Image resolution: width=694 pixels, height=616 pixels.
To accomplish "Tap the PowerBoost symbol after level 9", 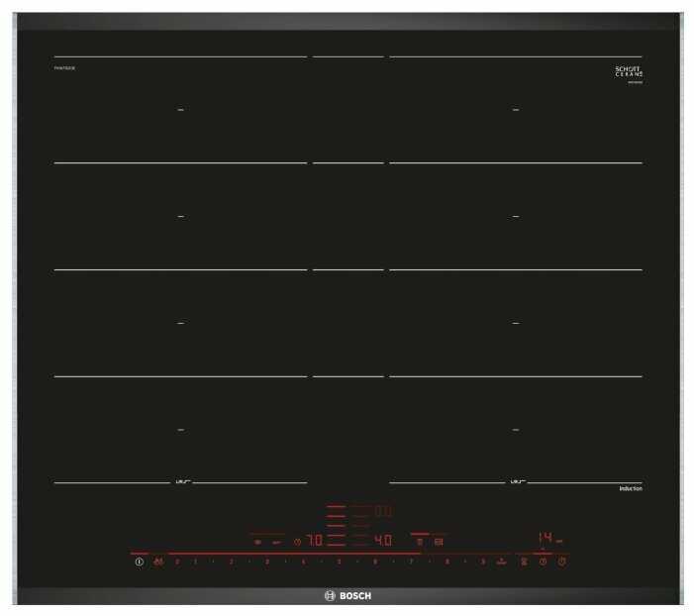I will tap(502, 562).
